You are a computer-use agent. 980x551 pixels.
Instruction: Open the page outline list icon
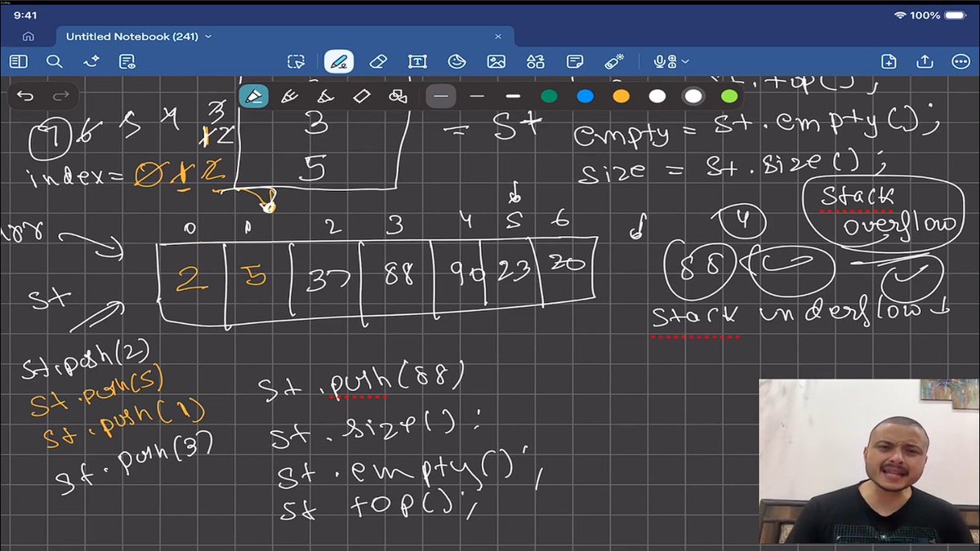pyautogui.click(x=127, y=61)
